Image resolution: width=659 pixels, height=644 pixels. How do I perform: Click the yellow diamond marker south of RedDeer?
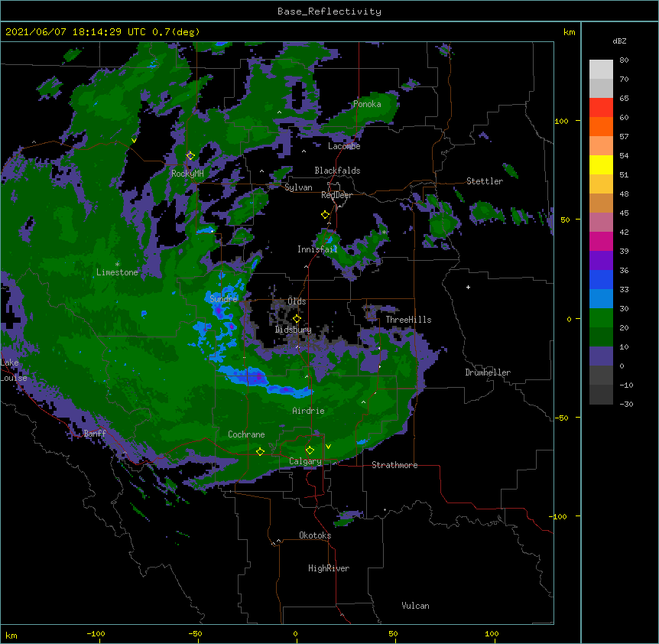click(x=325, y=215)
